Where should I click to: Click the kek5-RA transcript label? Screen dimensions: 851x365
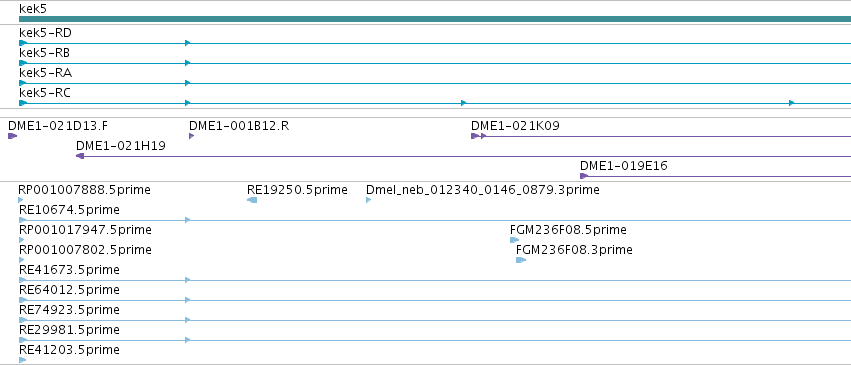tap(45, 73)
